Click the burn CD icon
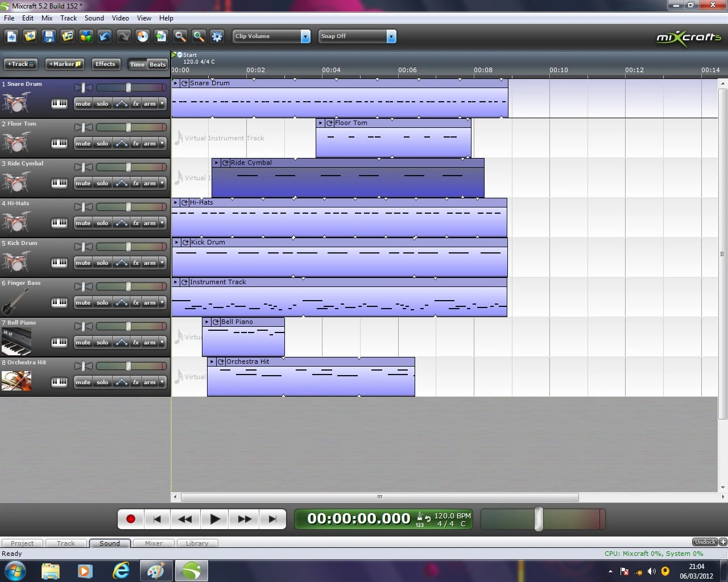The height and width of the screenshot is (582, 728). point(143,36)
